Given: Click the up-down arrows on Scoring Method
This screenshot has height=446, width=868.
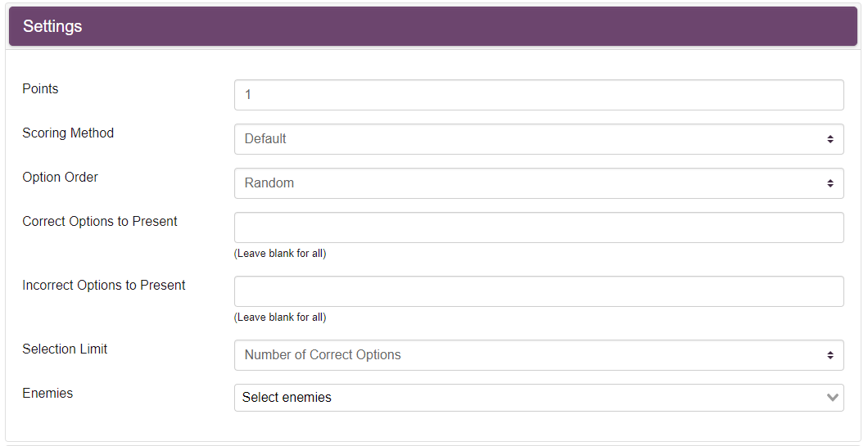Looking at the screenshot, I should click(x=830, y=139).
